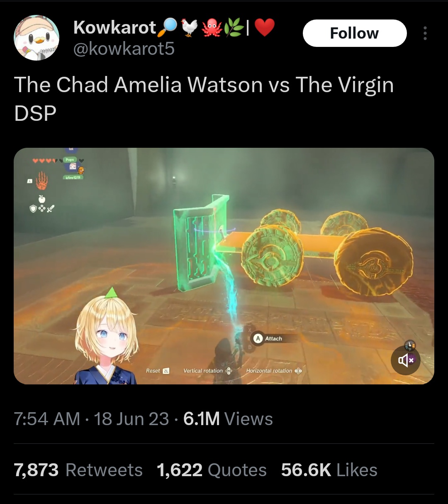View the 7,873 Retweets list

78,470
